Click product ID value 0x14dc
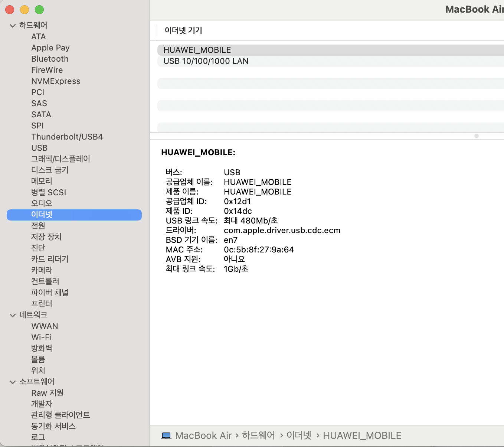 pos(238,211)
